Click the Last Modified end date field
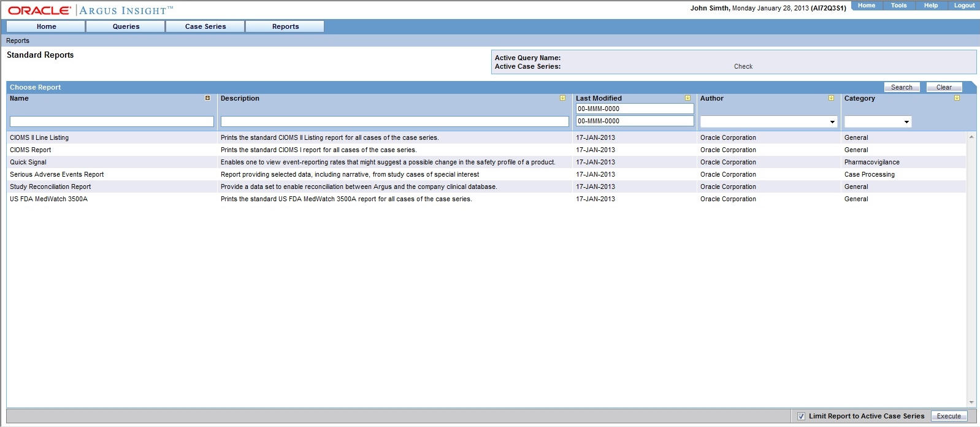980x427 pixels. coord(635,121)
